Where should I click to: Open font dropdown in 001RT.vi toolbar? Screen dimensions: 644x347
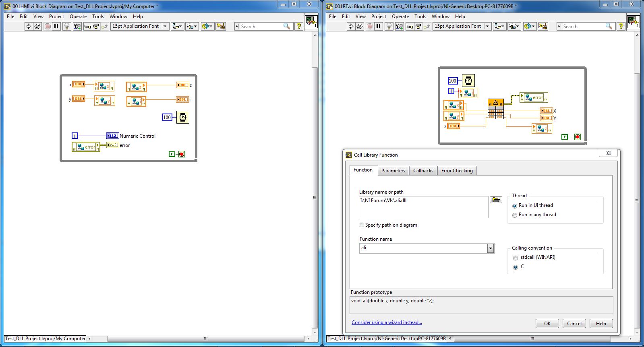tap(487, 26)
